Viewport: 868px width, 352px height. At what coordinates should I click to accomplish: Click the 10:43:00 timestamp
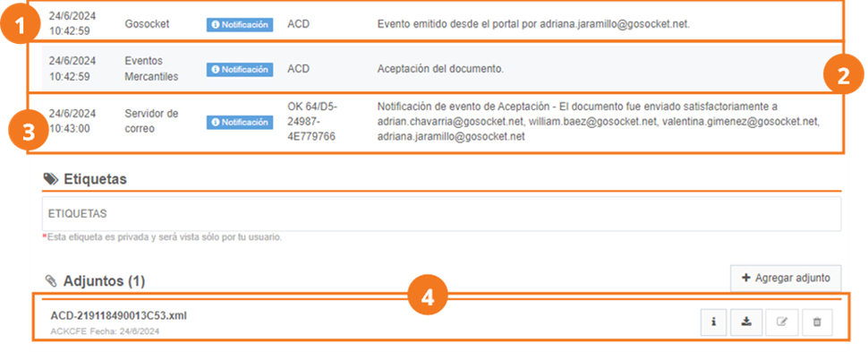[x=69, y=129]
